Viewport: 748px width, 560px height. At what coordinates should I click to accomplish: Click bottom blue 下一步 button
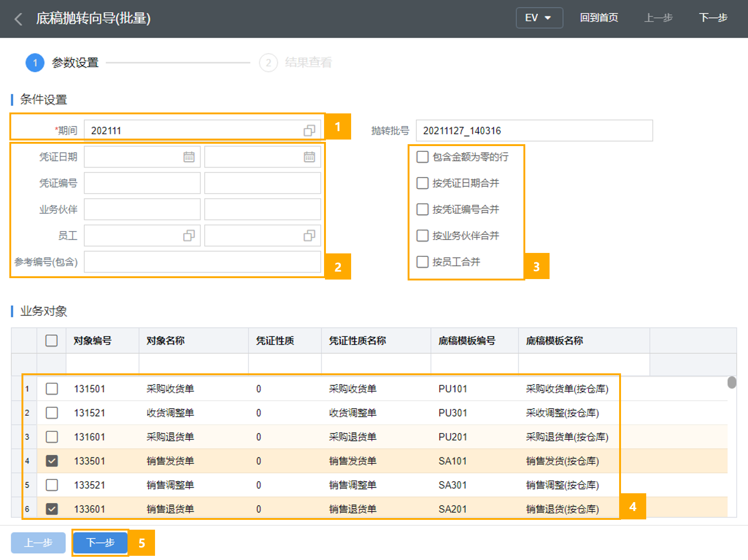pyautogui.click(x=100, y=543)
